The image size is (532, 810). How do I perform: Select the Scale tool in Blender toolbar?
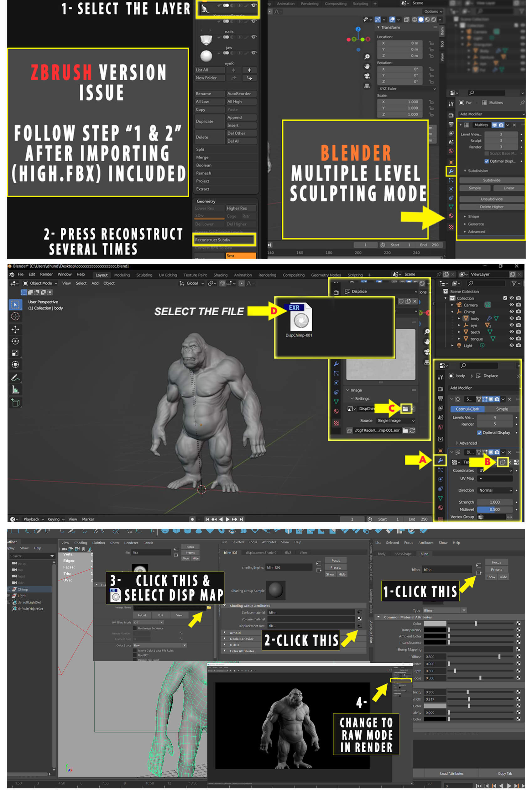pos(15,353)
